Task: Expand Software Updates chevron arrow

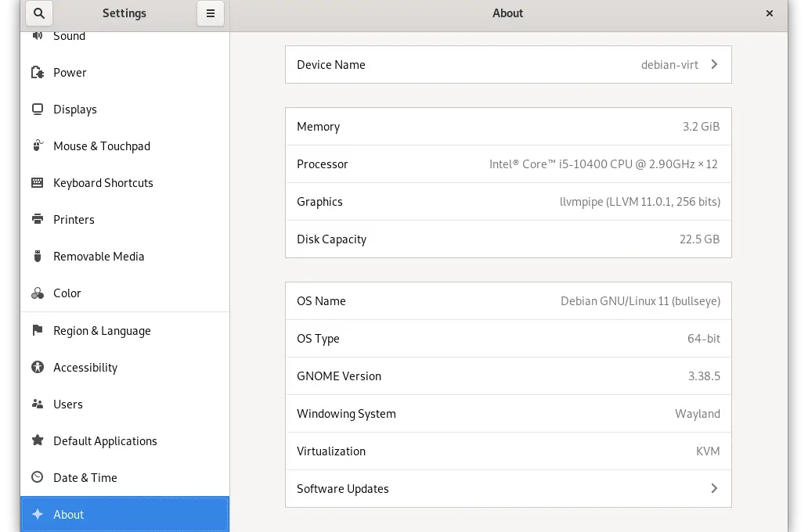Action: pos(714,489)
